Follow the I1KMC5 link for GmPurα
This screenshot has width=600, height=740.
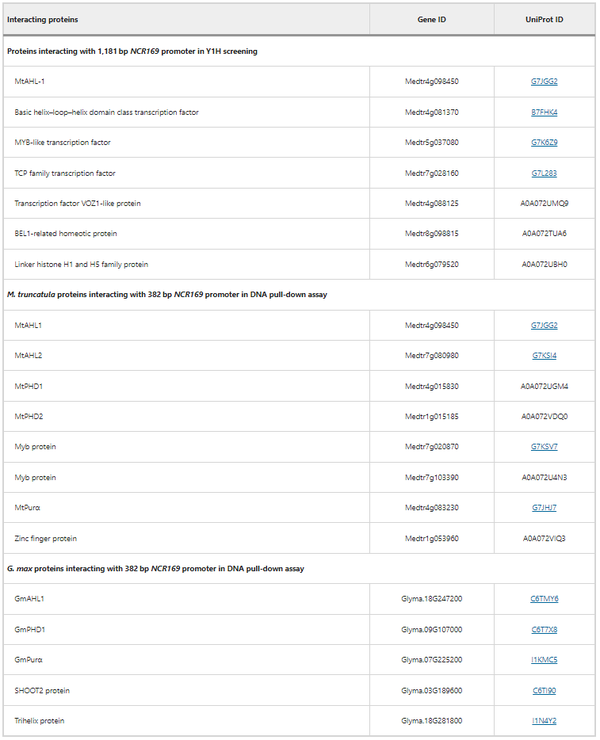544,660
